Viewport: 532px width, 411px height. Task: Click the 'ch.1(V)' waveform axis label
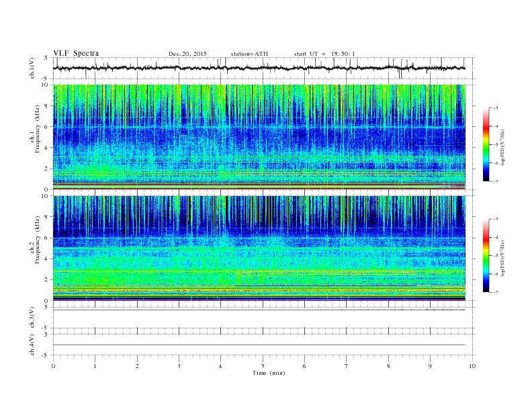[32, 69]
